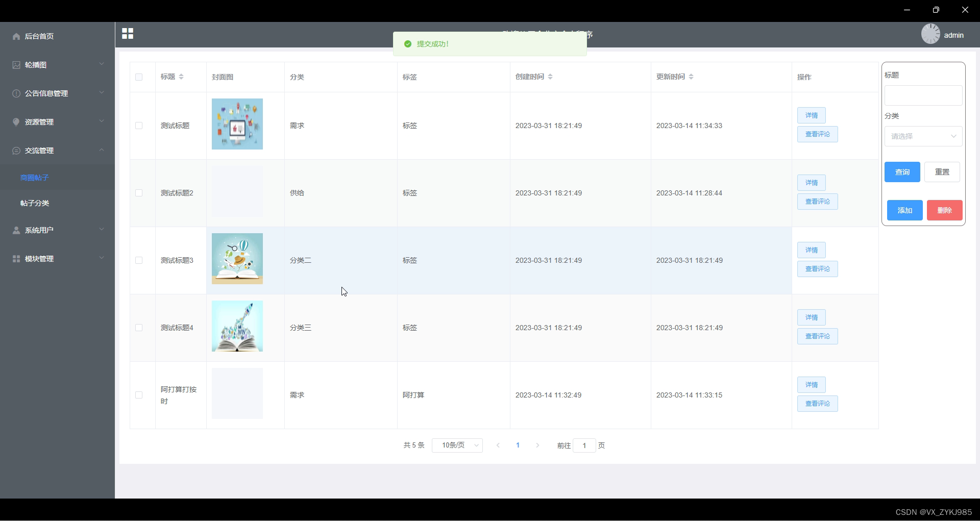
Task: Click page number 1 in pagination
Action: point(518,445)
